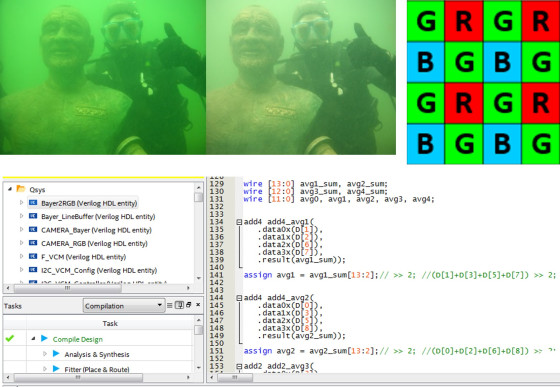Click the top-left green G Bayer cell
The height and width of the screenshot is (387, 560).
[x=426, y=21]
